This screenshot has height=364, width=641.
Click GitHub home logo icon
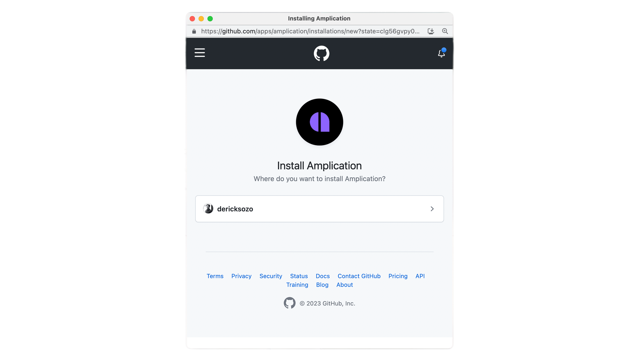pyautogui.click(x=321, y=53)
